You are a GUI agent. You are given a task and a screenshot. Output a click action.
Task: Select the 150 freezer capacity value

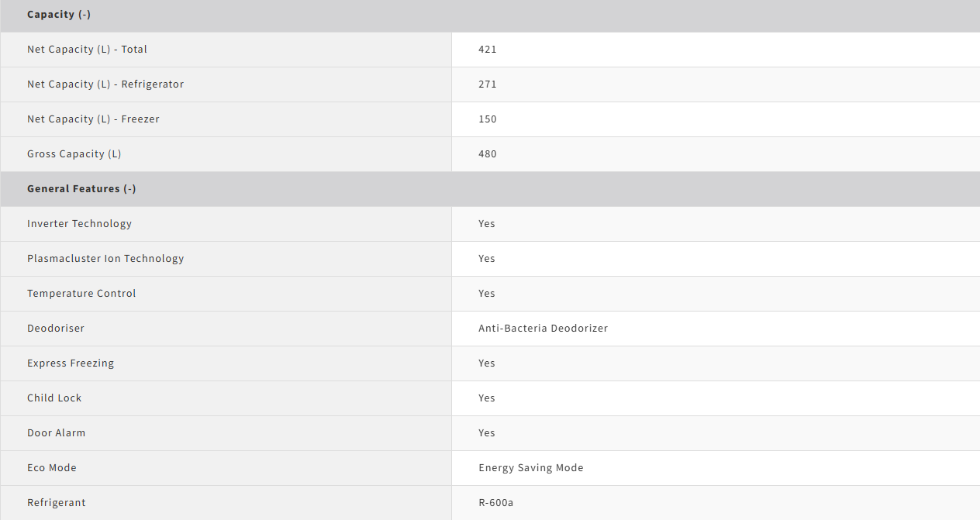point(487,119)
